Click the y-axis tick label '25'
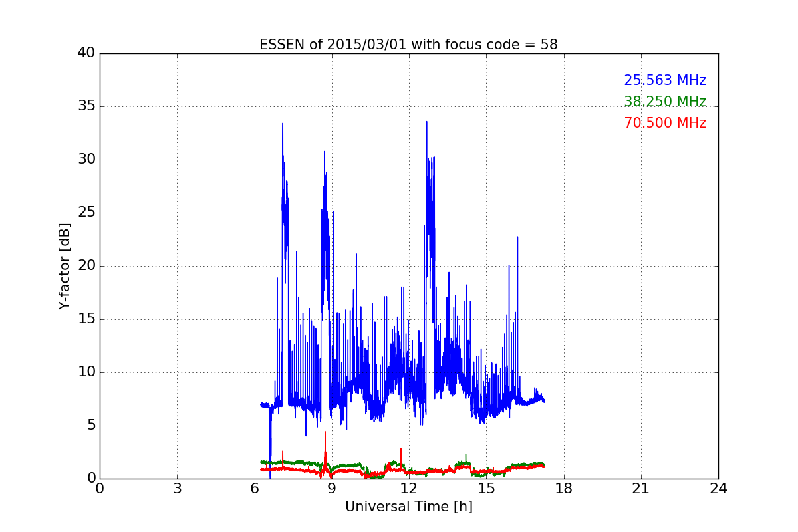The width and height of the screenshot is (798, 532). coord(86,213)
